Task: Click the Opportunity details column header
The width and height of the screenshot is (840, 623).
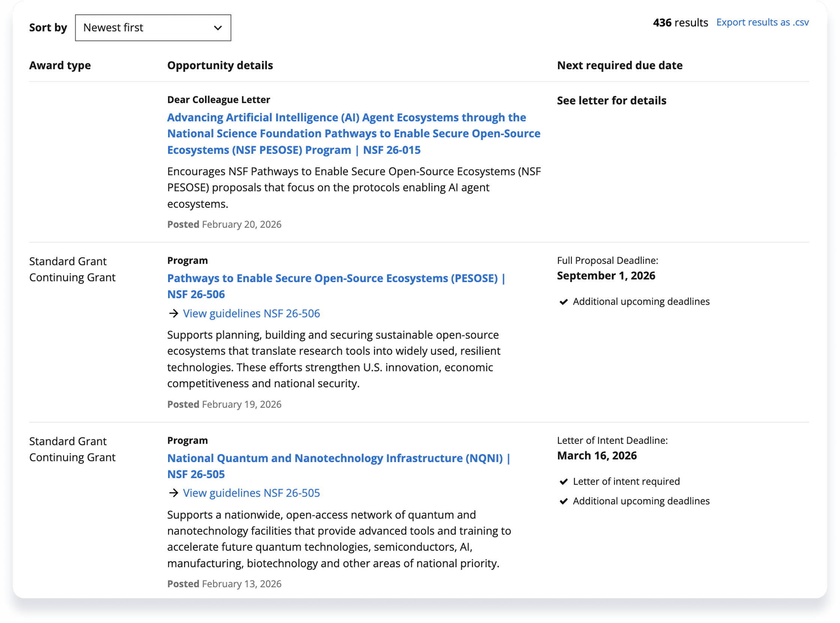Action: click(x=220, y=65)
